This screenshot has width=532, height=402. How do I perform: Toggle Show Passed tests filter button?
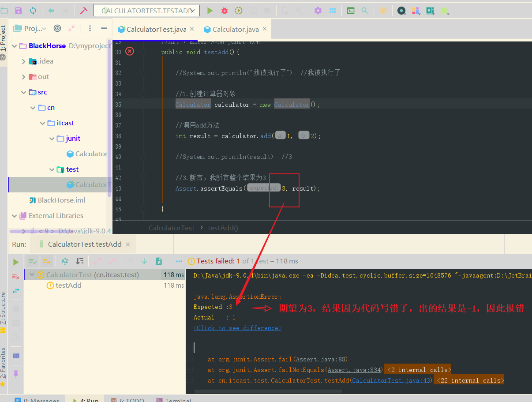click(x=33, y=261)
